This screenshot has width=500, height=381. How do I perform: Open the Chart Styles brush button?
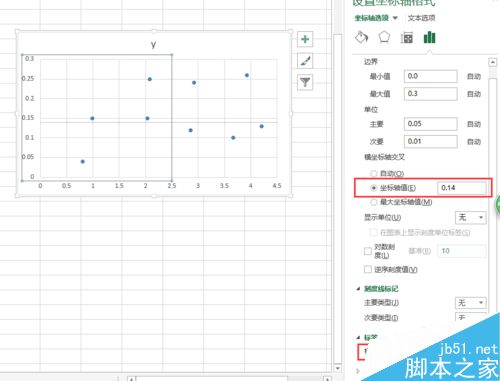[305, 61]
